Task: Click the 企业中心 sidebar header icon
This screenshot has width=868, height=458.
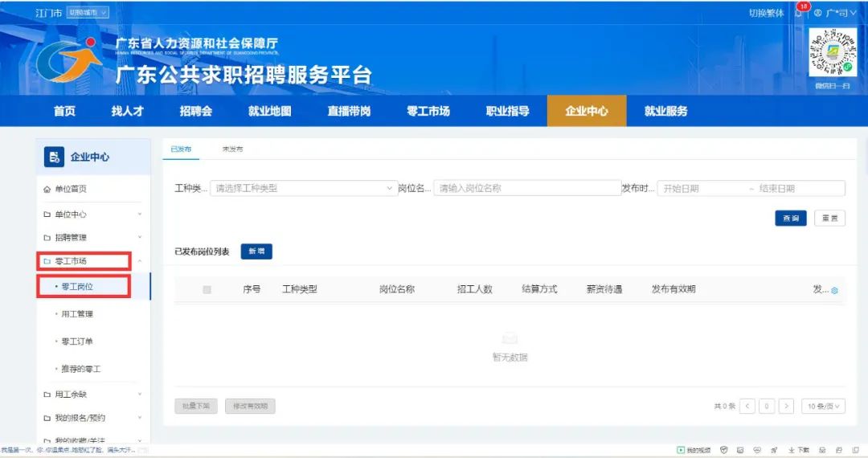Action: (x=54, y=157)
